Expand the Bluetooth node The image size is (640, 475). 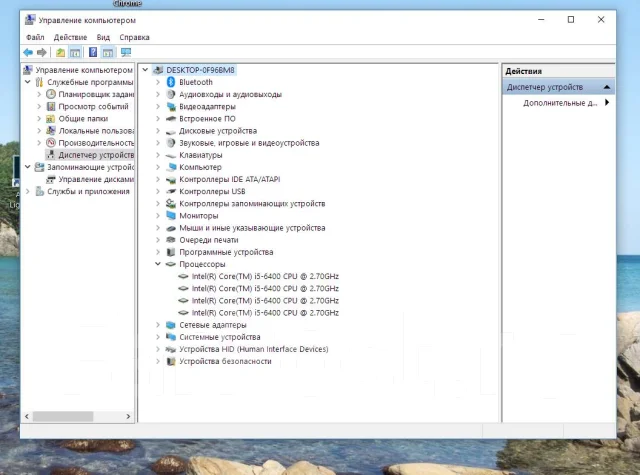coord(158,82)
